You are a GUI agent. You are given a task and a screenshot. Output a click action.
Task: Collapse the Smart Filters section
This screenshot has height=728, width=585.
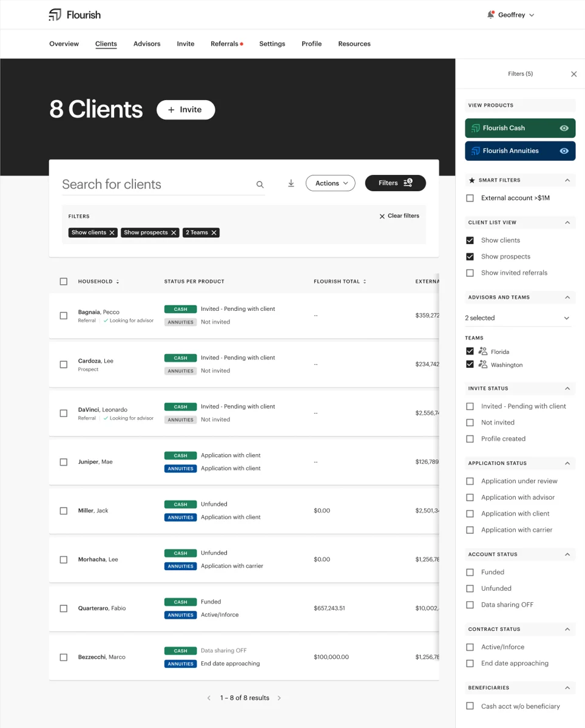click(x=567, y=180)
